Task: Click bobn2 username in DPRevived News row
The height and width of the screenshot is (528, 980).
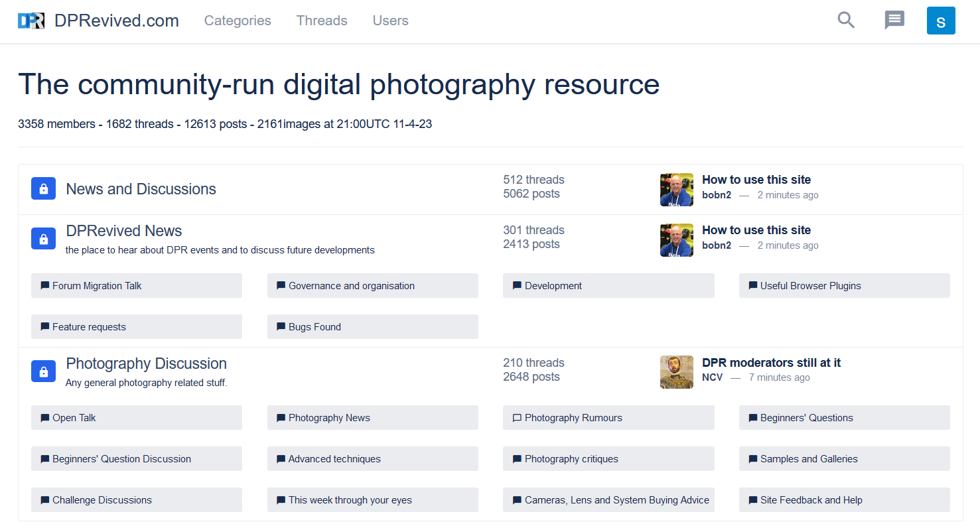Action: (717, 245)
